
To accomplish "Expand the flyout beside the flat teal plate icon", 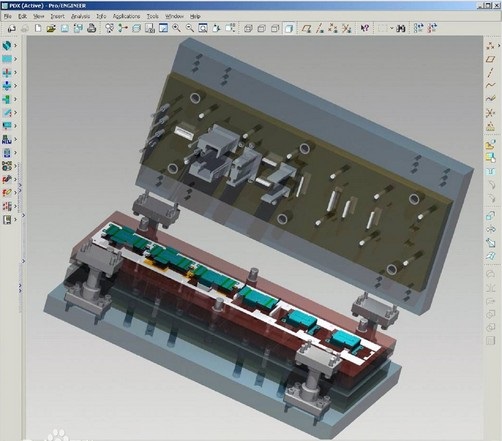I will click(15, 59).
